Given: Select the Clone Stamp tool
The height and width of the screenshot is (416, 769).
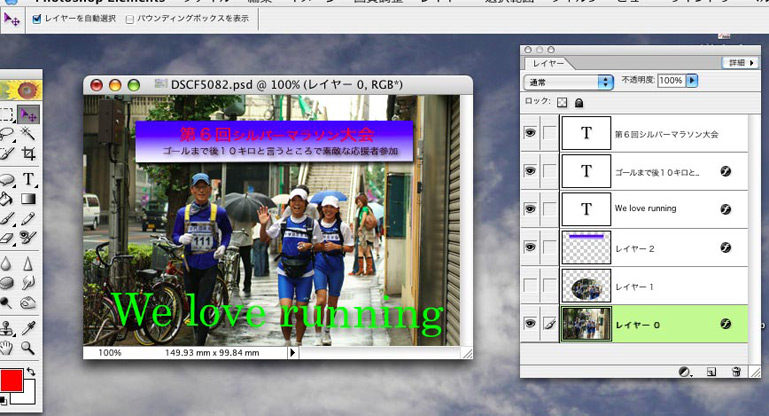Looking at the screenshot, I should [6, 328].
